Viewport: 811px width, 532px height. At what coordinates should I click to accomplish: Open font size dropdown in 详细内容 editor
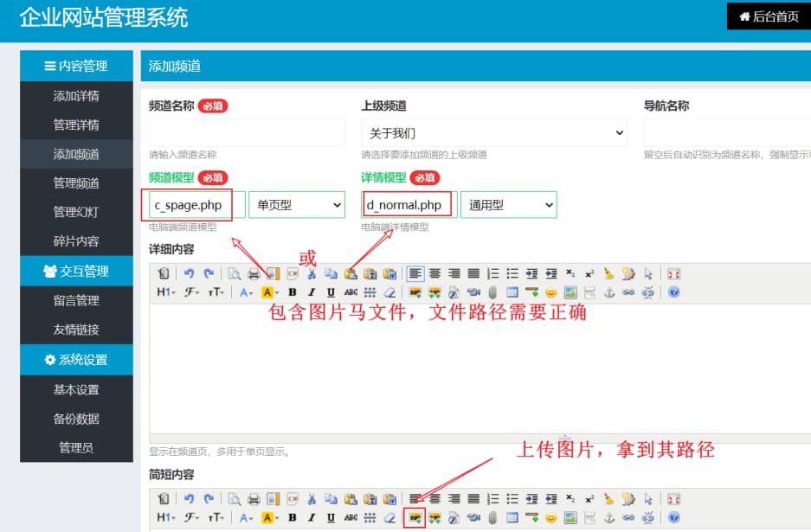[x=216, y=292]
